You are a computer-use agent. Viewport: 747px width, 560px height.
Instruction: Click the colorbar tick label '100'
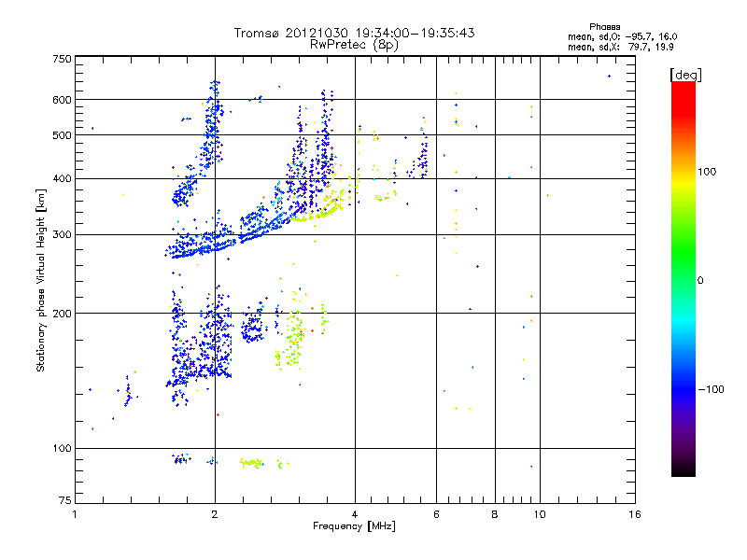[x=707, y=172]
